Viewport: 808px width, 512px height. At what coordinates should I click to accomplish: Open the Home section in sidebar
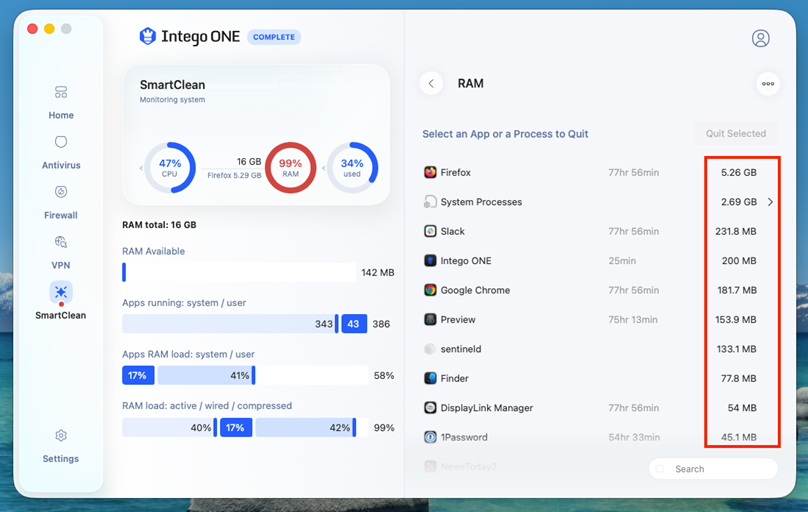click(61, 103)
